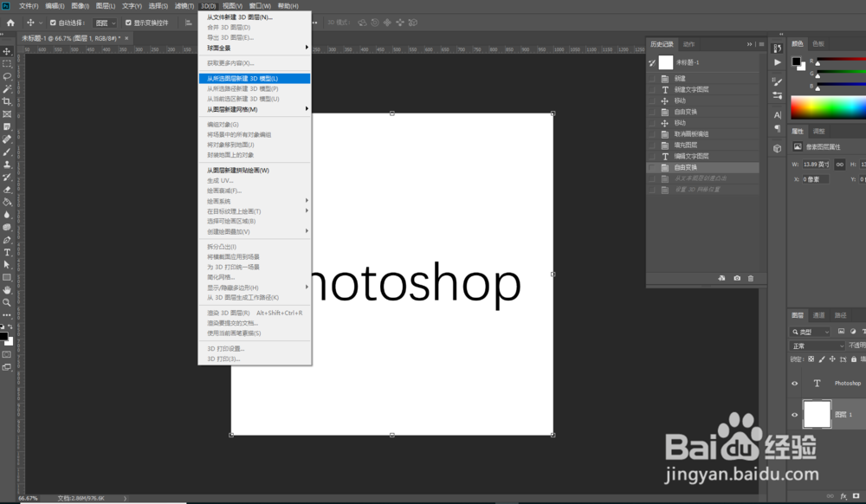Screen dimensions: 866x504
Task: Toggle width-height link in Properties
Action: (839, 164)
